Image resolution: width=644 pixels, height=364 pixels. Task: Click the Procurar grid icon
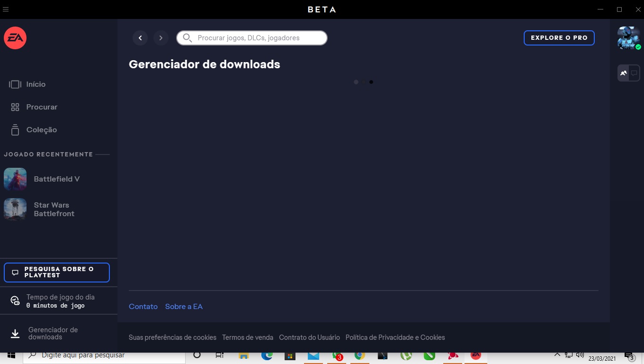pyautogui.click(x=15, y=107)
